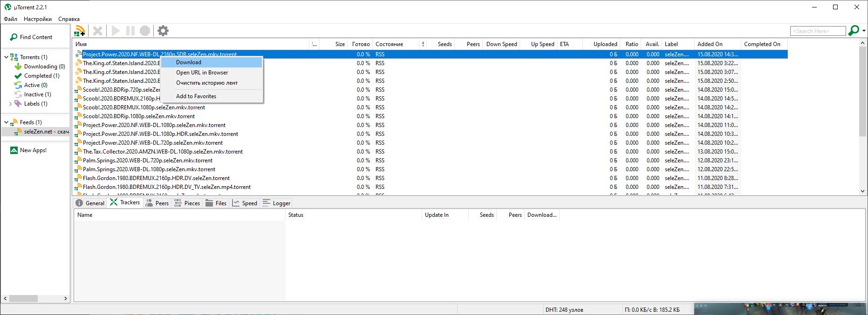This screenshot has width=868, height=315.
Task: Select the Completed (1) category
Action: (x=41, y=76)
